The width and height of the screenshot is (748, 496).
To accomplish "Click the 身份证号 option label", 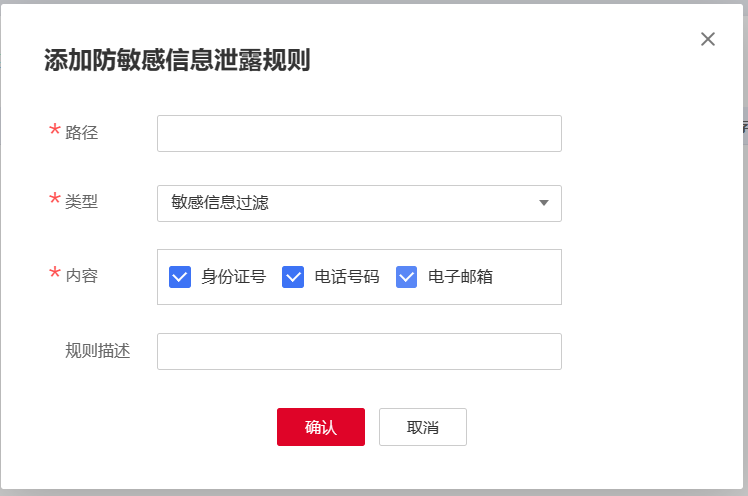I will pyautogui.click(x=233, y=277).
